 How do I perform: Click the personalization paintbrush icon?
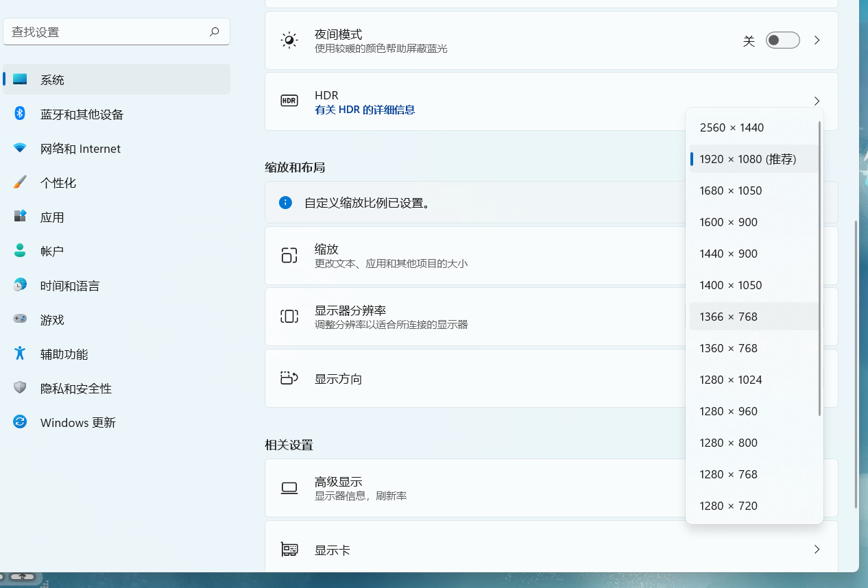click(20, 182)
